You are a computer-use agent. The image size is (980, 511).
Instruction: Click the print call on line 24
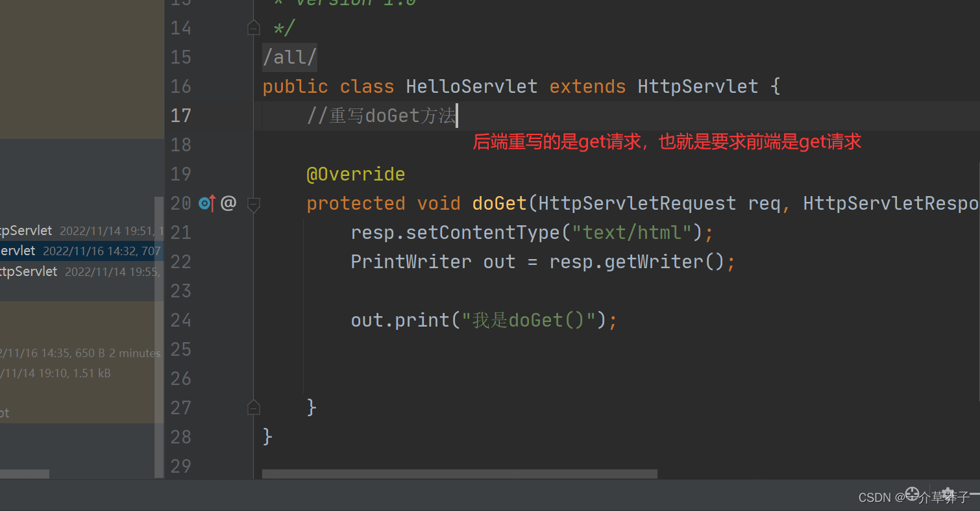click(x=423, y=321)
